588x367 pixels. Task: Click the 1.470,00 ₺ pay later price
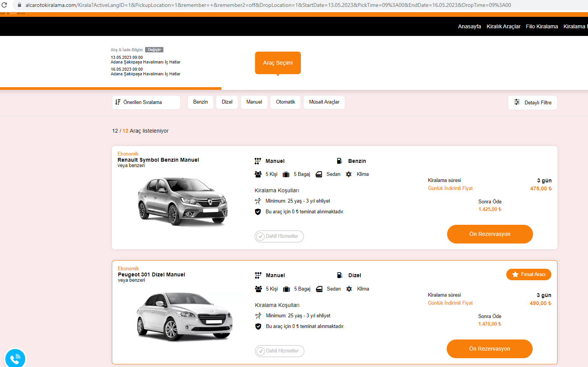490,324
